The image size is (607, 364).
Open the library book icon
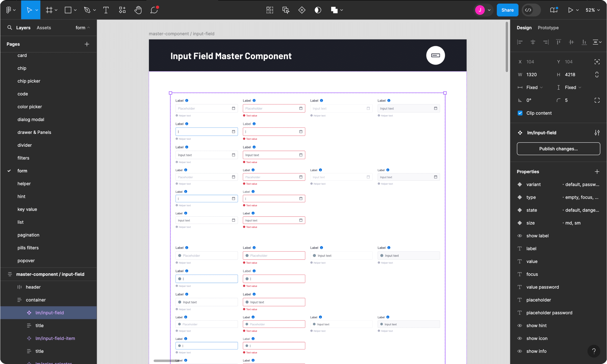pyautogui.click(x=554, y=10)
